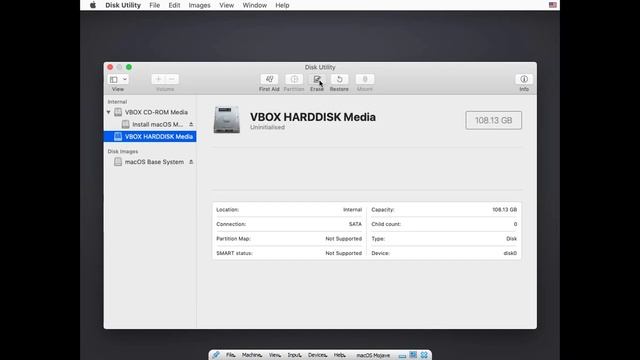Click the Type Disk value
Screen dimensions: 640x360
pyautogui.click(x=511, y=239)
